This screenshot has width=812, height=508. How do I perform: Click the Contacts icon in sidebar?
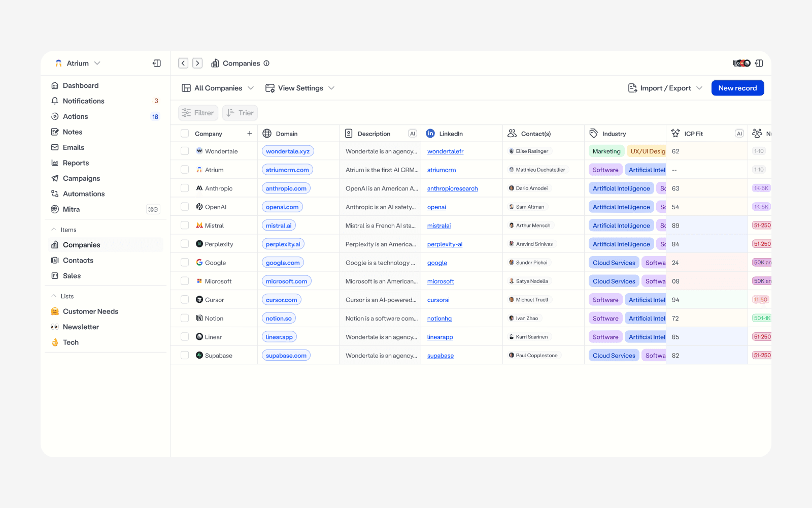coord(55,261)
